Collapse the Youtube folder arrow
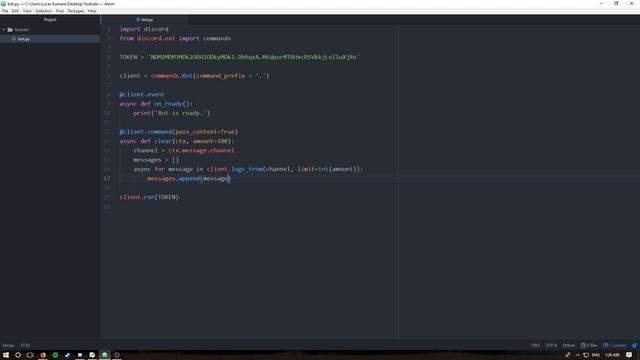Image resolution: width=640 pixels, height=360 pixels. (x=4, y=30)
